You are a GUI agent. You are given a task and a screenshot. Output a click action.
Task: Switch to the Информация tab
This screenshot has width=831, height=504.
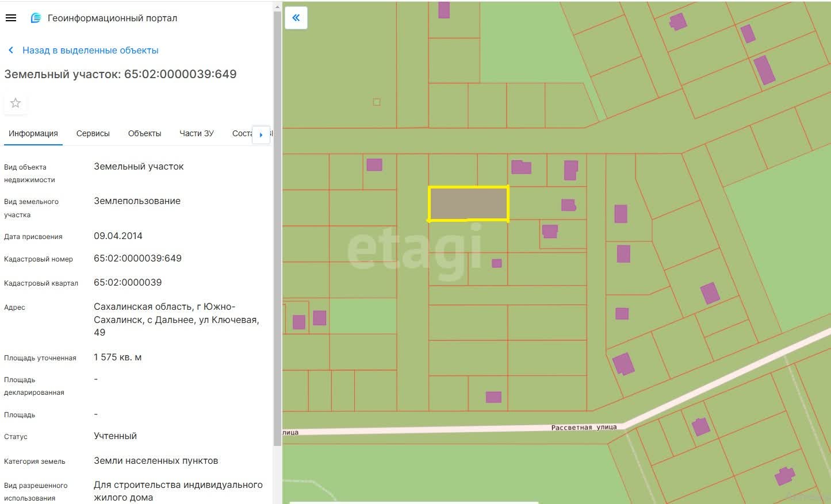pyautogui.click(x=33, y=133)
